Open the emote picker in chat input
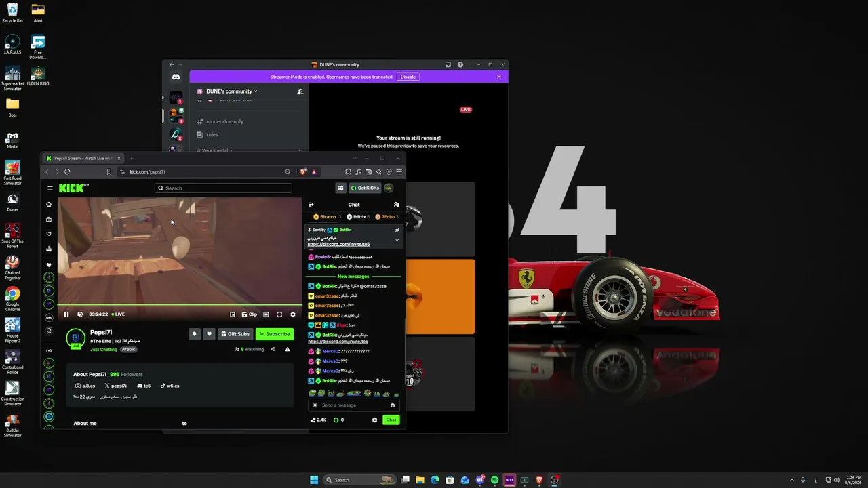This screenshot has width=868, height=488. point(393,405)
